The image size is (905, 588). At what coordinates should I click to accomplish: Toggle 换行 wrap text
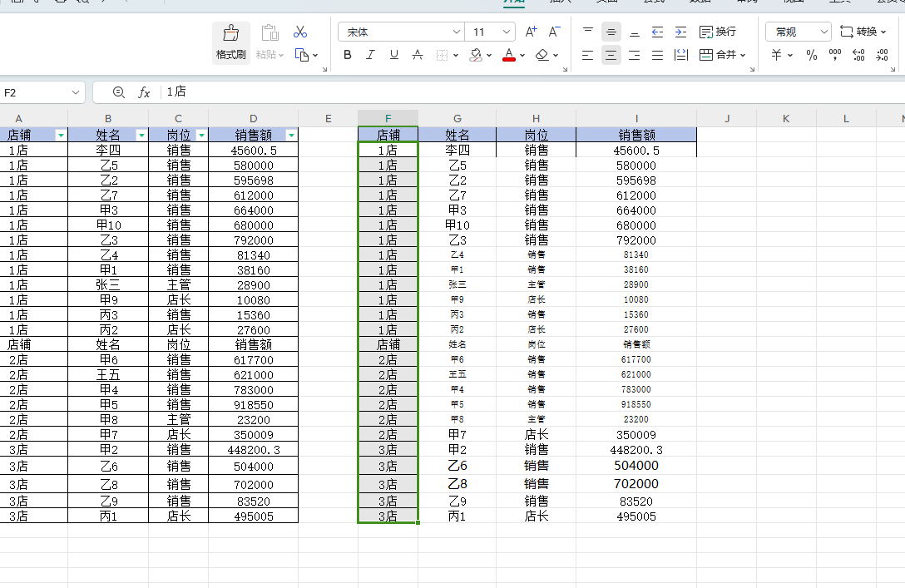pos(717,32)
